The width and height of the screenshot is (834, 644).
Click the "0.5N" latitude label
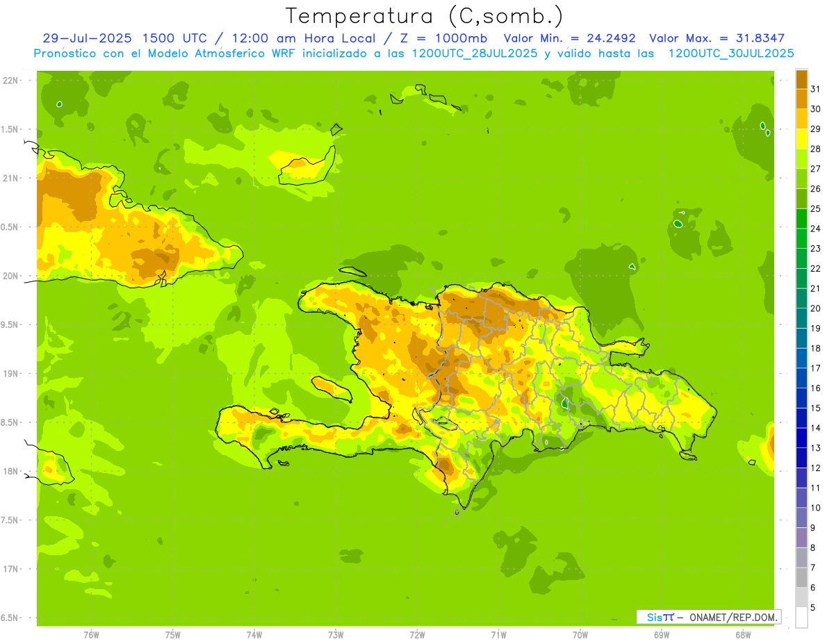click(x=10, y=227)
